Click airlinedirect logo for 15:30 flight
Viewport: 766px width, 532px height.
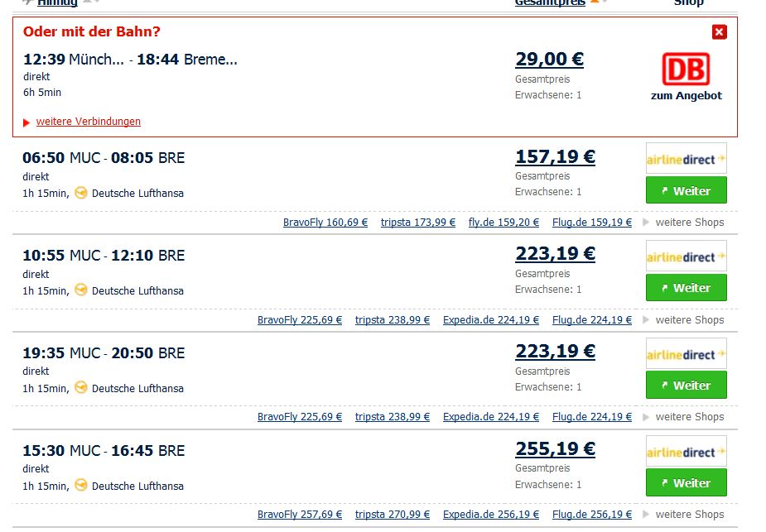686,452
